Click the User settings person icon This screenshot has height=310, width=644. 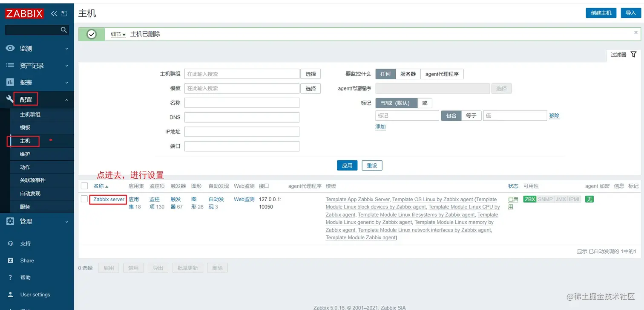pyautogui.click(x=11, y=295)
